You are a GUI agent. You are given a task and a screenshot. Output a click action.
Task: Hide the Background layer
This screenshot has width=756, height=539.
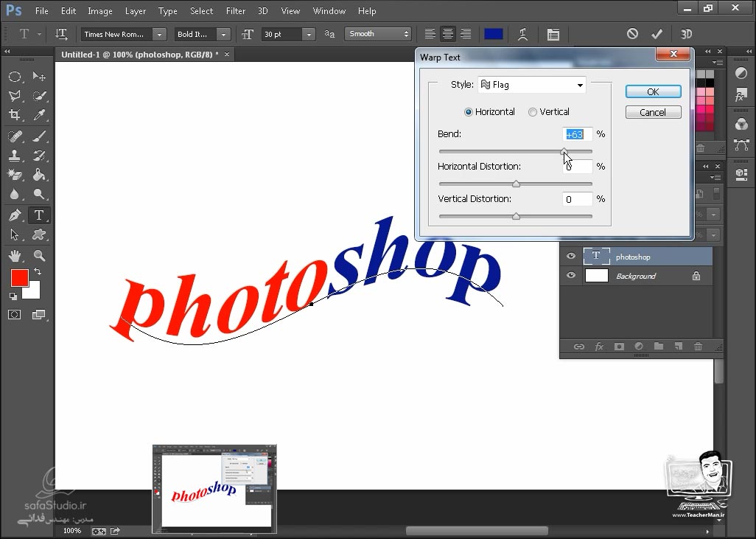pyautogui.click(x=571, y=276)
